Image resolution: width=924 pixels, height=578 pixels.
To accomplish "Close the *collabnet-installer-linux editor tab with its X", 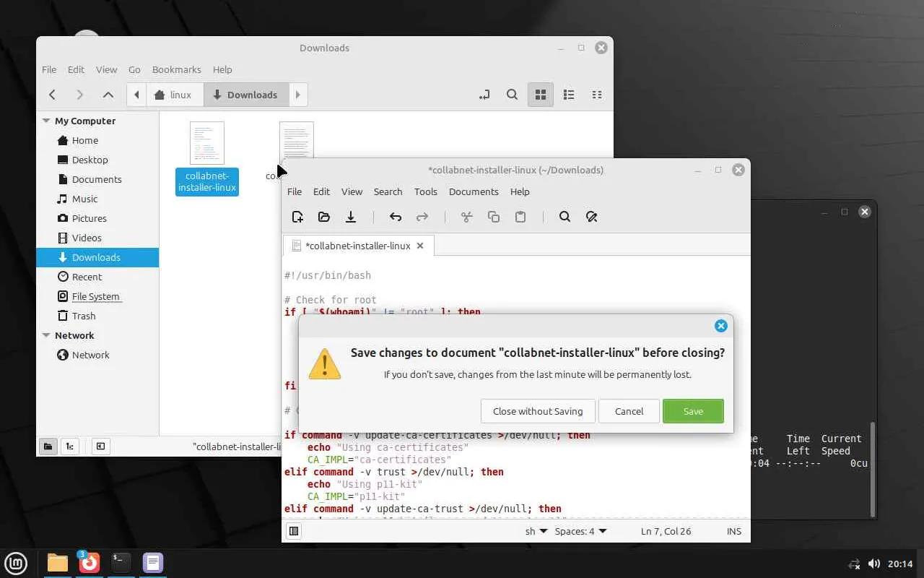I will click(419, 246).
